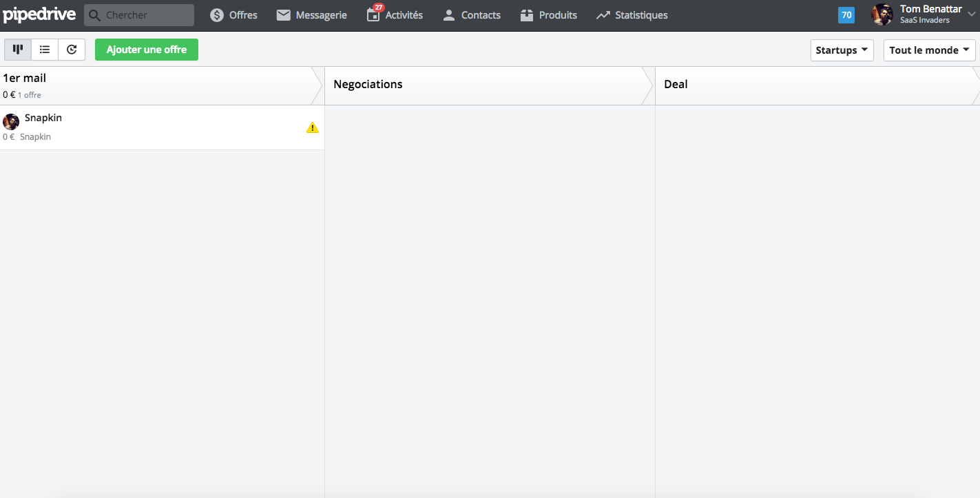
Task: Open the Produits menu
Action: pos(548,15)
